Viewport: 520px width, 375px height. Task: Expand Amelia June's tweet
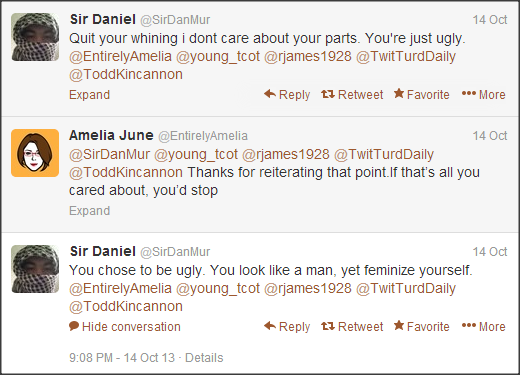pos(89,211)
